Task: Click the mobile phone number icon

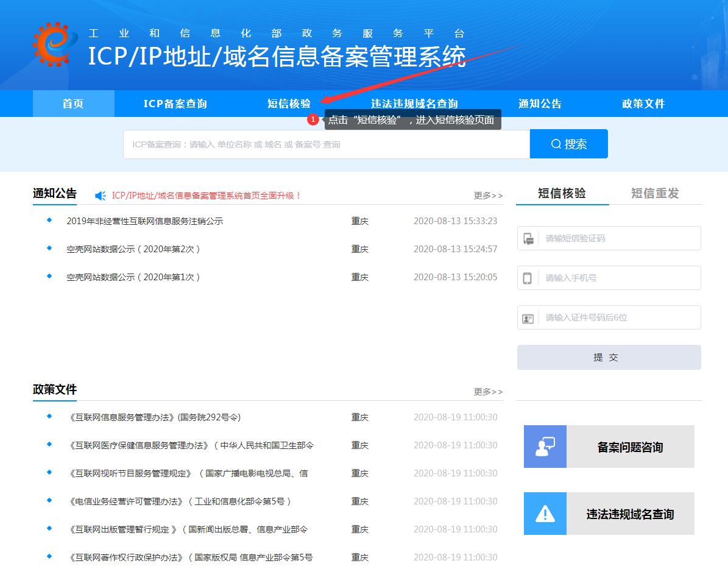Action: pos(528,278)
